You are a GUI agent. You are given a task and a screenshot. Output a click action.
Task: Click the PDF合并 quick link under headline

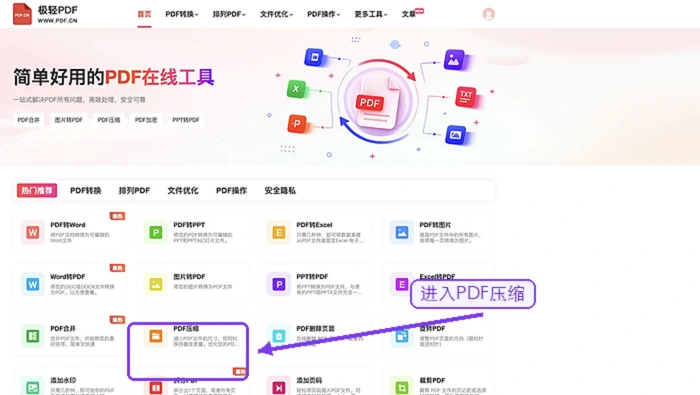click(x=29, y=120)
